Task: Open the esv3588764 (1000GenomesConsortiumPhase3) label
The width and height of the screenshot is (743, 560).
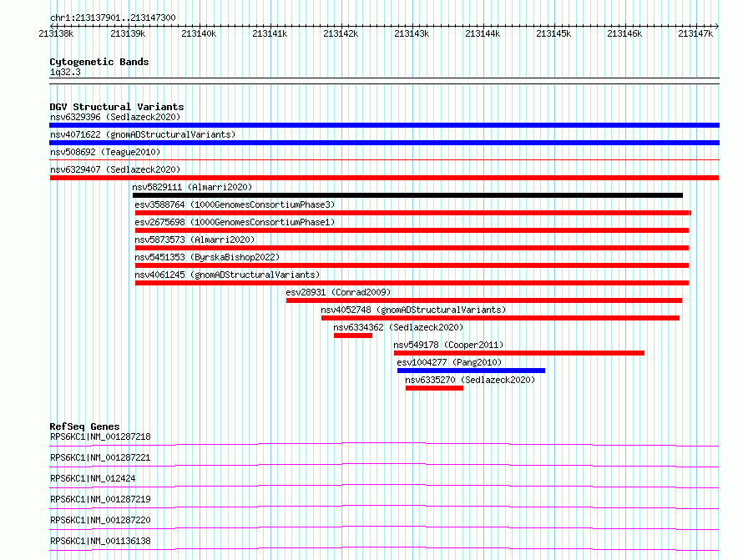Action: pyautogui.click(x=235, y=204)
